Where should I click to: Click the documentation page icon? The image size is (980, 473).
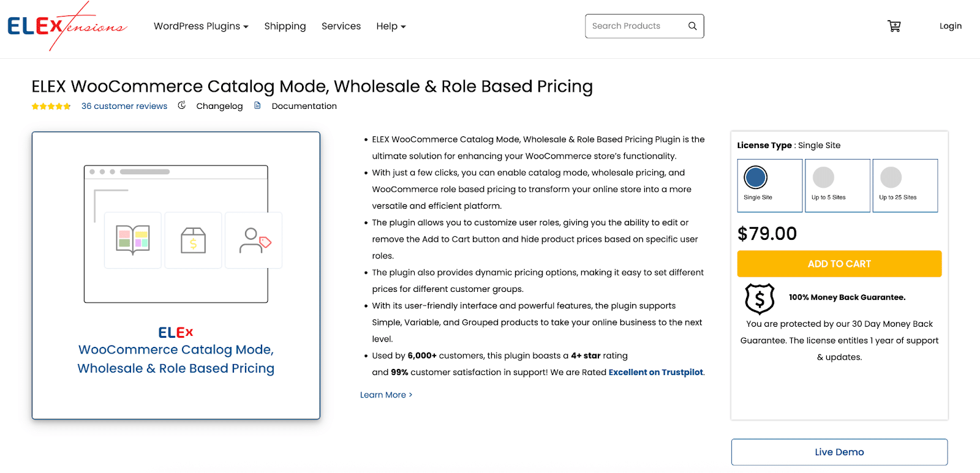(257, 105)
